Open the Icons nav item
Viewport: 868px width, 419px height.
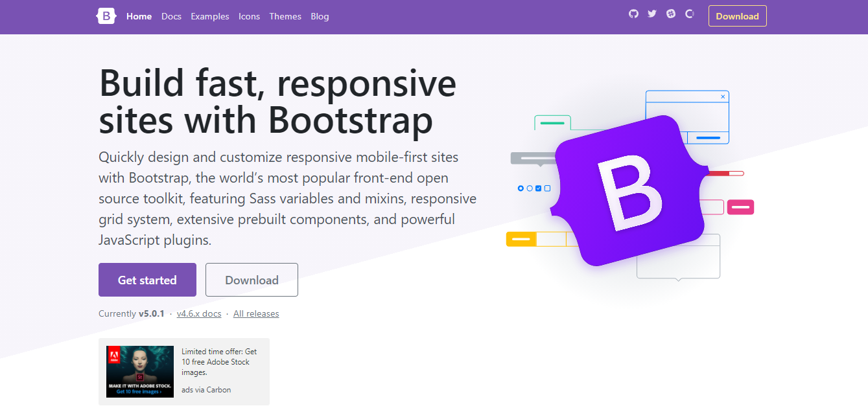[249, 16]
